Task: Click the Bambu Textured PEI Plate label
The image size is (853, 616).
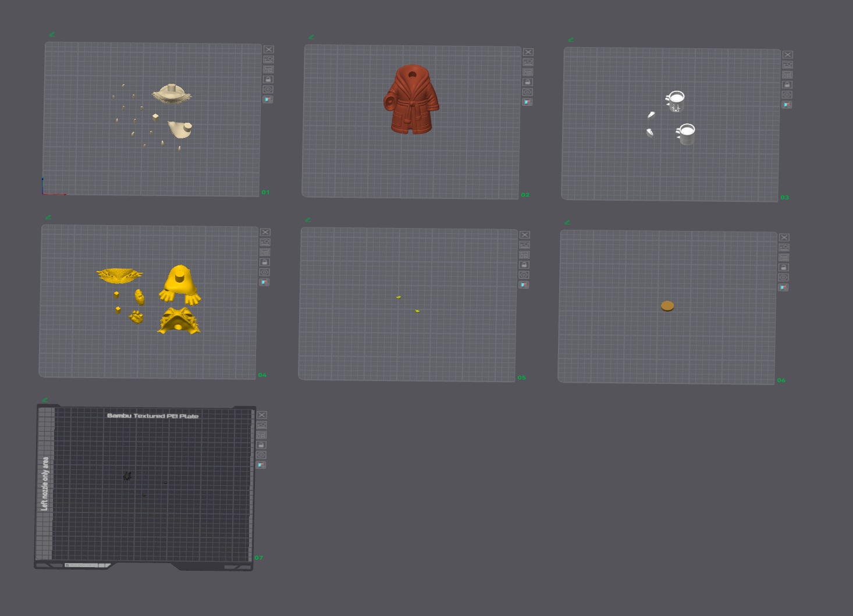Action: 153,416
